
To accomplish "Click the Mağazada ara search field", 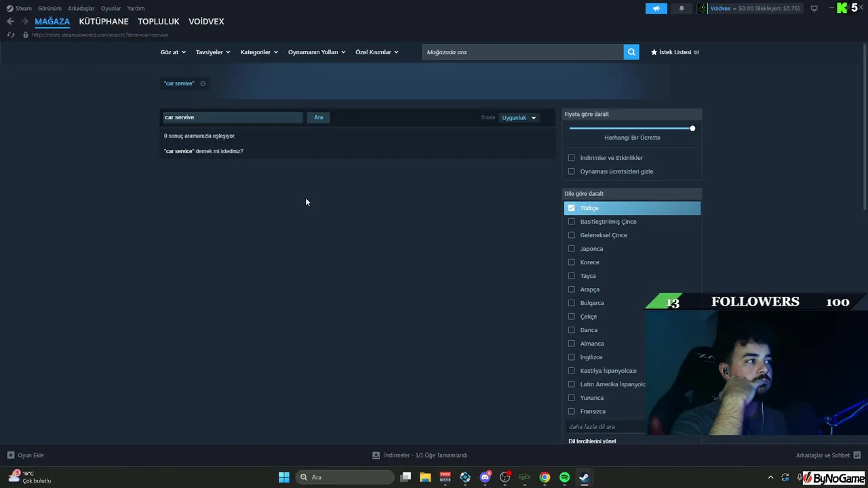I will (523, 52).
